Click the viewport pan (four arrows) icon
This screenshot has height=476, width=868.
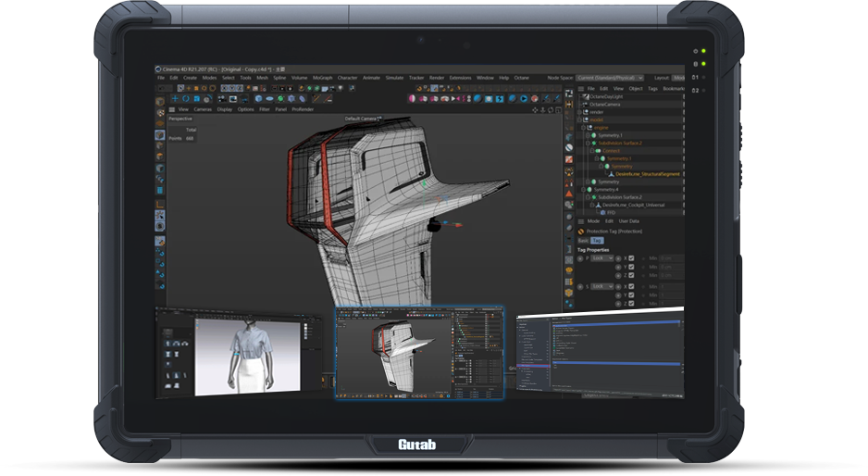coord(535,110)
